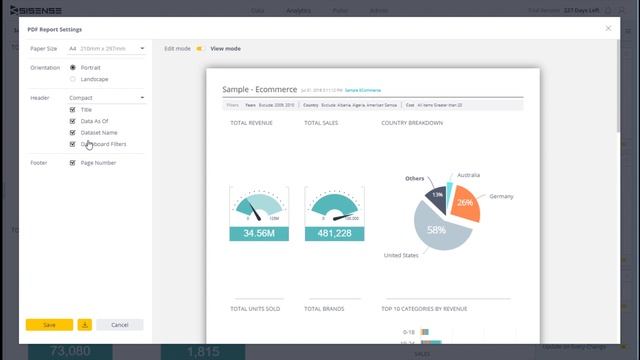
Task: Uncheck the Title header checkbox
Action: point(73,110)
